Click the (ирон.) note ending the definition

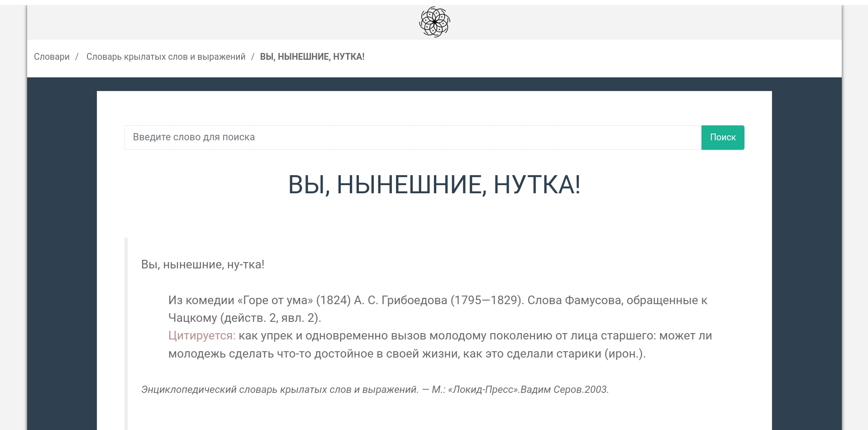point(625,354)
